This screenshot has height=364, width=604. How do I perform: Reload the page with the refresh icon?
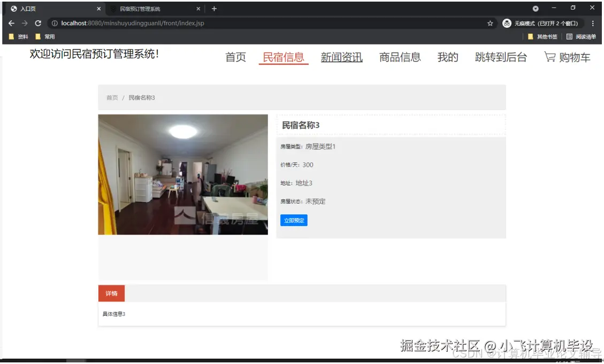[x=37, y=23]
